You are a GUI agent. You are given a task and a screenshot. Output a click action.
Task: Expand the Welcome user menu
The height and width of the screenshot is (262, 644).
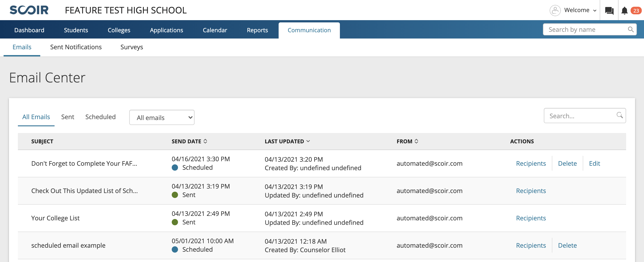pyautogui.click(x=580, y=10)
